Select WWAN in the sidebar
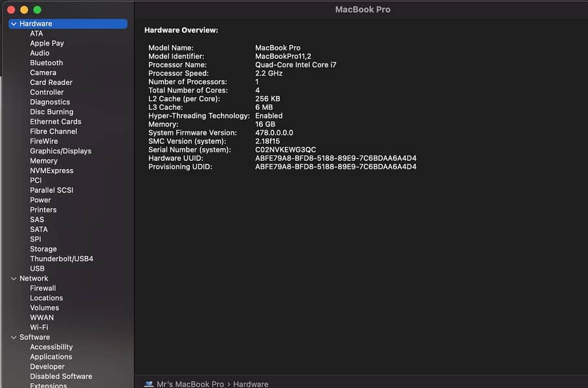This screenshot has width=588, height=388. pyautogui.click(x=42, y=317)
